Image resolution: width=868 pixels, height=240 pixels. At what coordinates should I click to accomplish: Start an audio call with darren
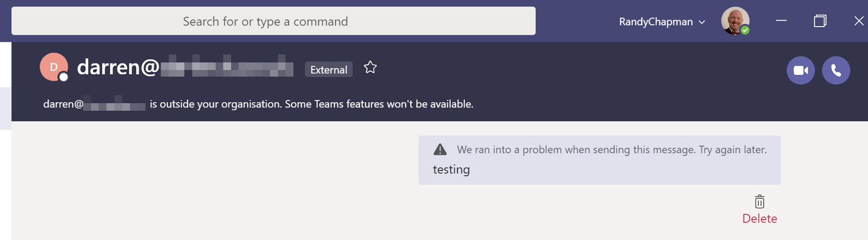click(x=836, y=71)
